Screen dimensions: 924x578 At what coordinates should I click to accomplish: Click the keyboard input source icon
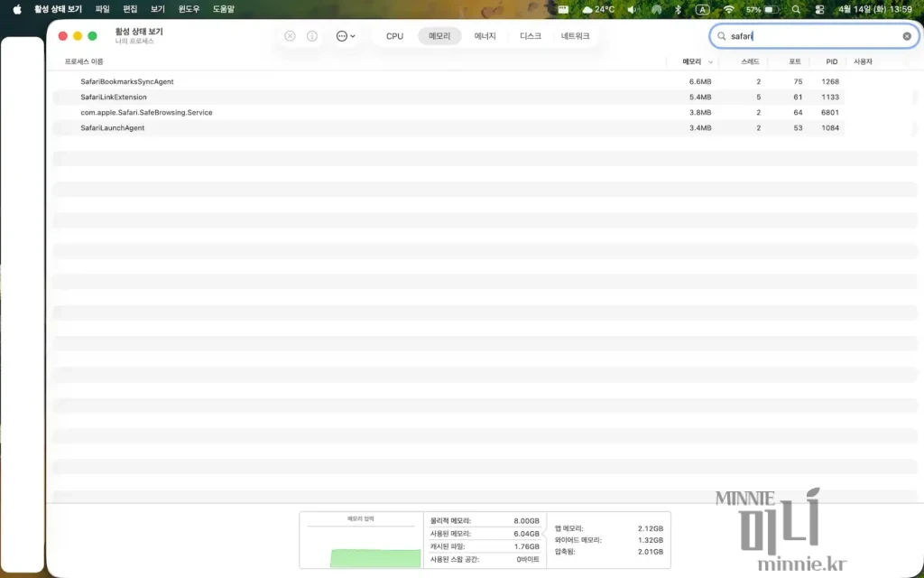702,9
